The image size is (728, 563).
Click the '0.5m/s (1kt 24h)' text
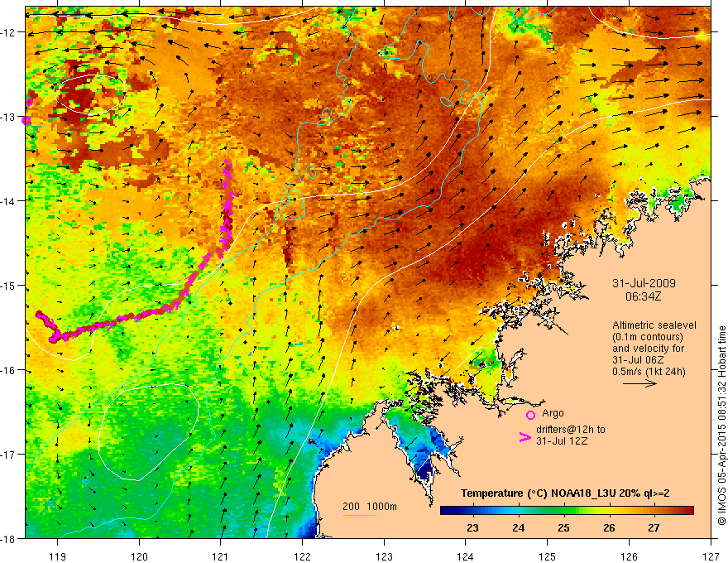(x=649, y=372)
